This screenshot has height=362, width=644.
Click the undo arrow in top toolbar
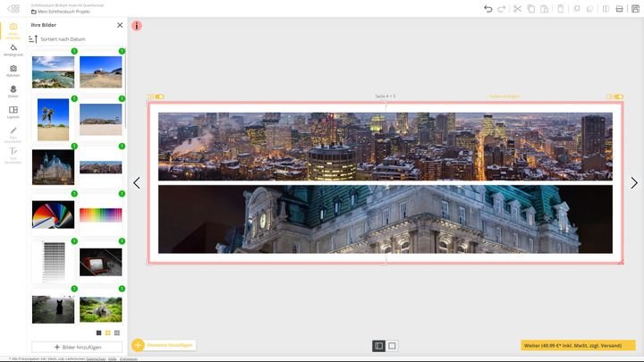488,9
